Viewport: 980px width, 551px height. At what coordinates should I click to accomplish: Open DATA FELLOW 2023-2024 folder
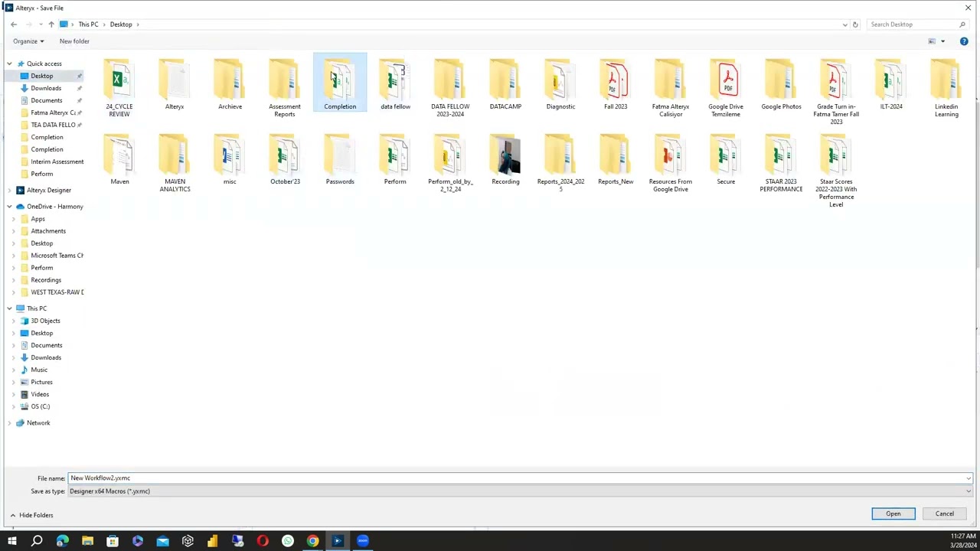pyautogui.click(x=450, y=87)
